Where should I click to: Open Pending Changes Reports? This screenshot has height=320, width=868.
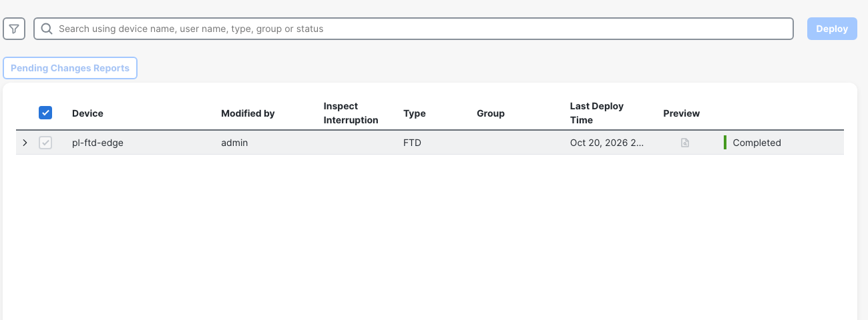70,68
